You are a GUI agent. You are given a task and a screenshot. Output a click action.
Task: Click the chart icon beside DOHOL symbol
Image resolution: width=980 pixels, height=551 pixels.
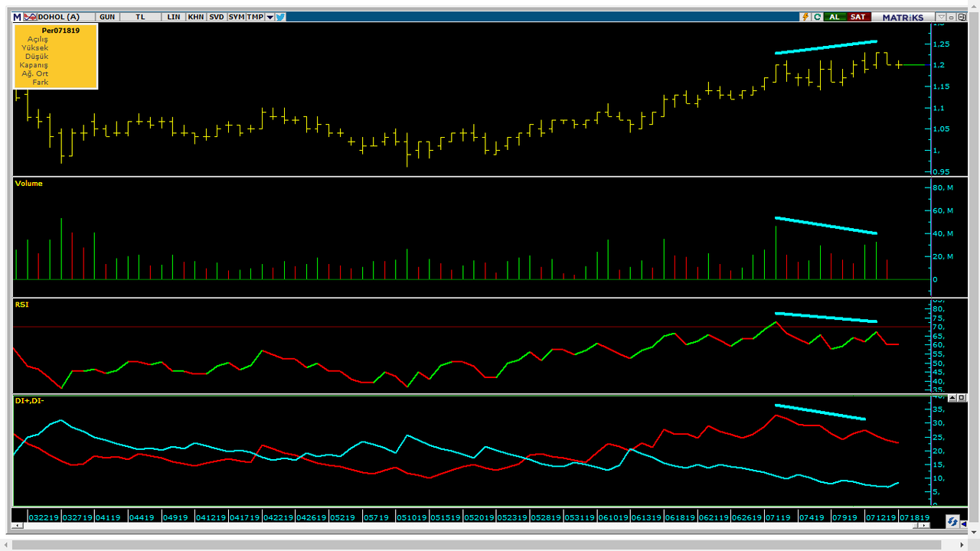coord(30,17)
